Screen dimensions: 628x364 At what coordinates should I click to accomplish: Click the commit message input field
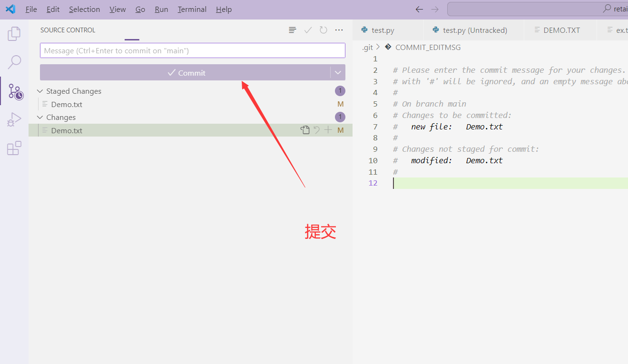[192, 50]
